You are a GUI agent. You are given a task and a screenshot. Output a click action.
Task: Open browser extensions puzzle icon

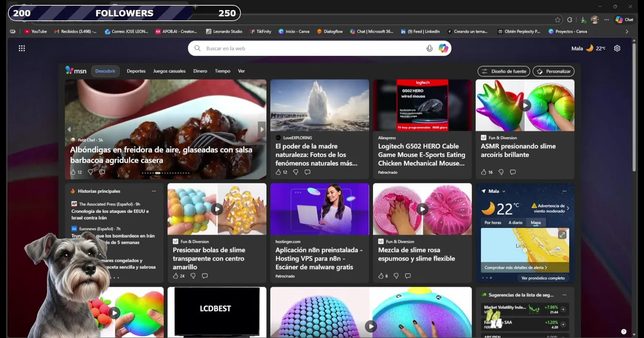click(570, 20)
